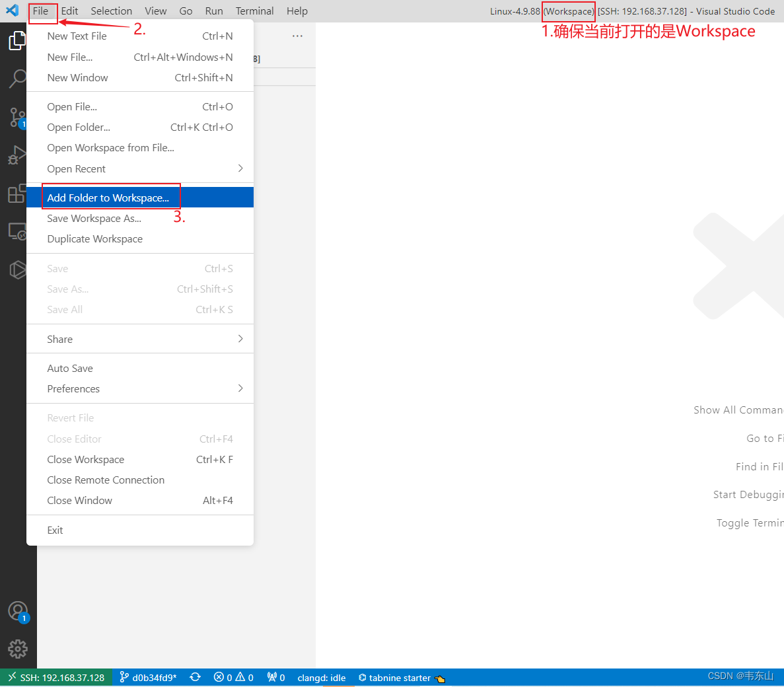Expand the Preferences submenu
The width and height of the screenshot is (784, 687).
tap(140, 388)
